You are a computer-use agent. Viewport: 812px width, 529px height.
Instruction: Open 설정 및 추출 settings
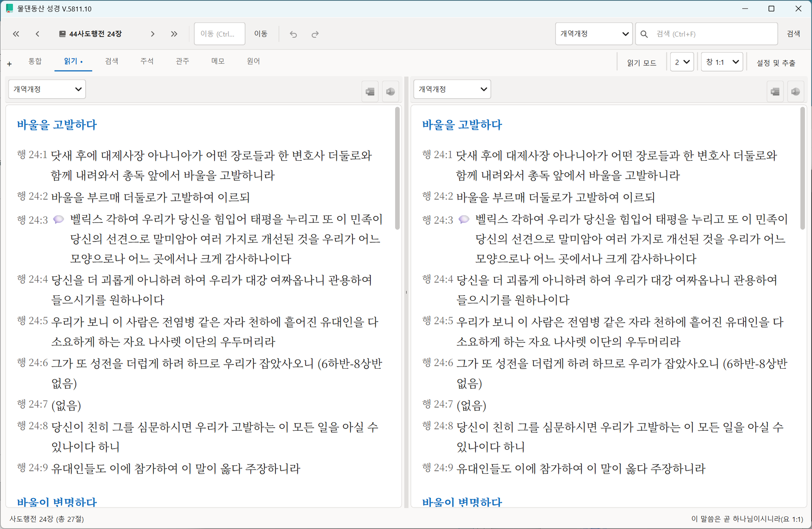point(776,63)
